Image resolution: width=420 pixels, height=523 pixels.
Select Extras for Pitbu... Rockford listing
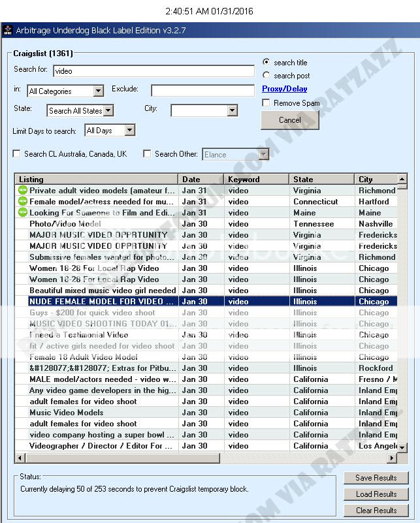pyautogui.click(x=206, y=368)
